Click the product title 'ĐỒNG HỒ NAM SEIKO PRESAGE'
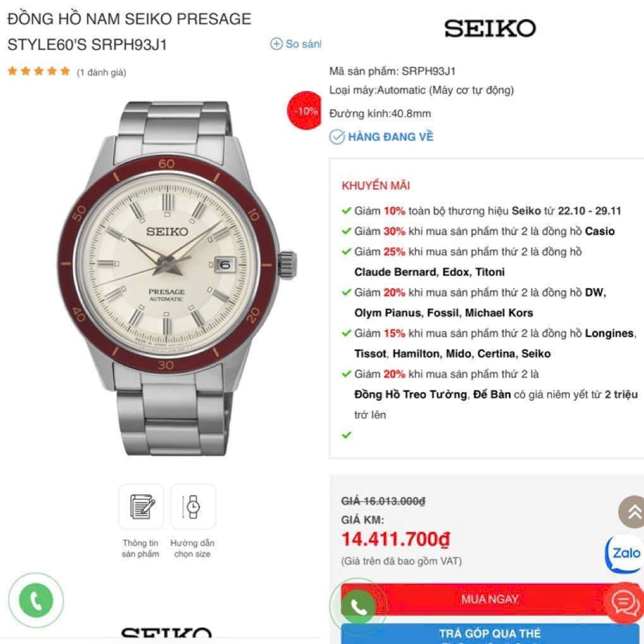 click(x=129, y=19)
